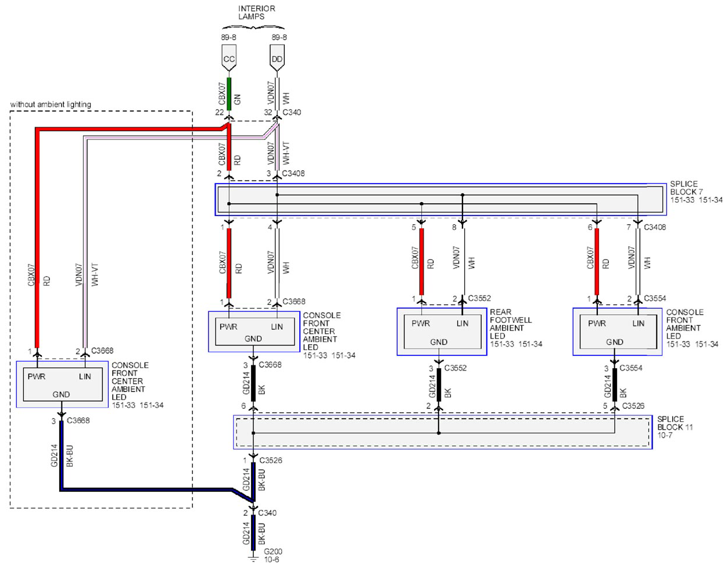Viewport: 728px width, 568px height.
Task: Click the 89-8 reference above CC
Action: pyautogui.click(x=228, y=37)
